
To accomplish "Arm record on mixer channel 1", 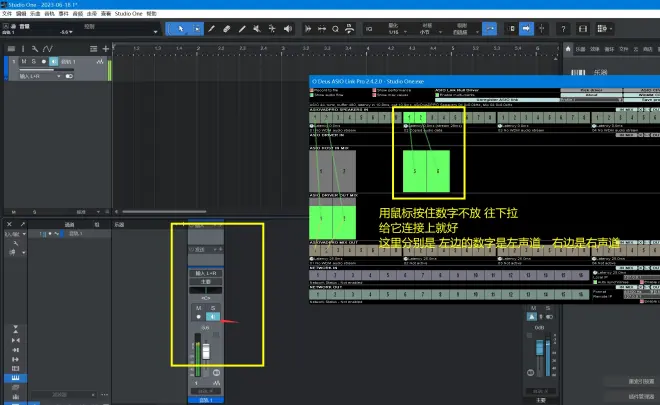I will [x=199, y=317].
